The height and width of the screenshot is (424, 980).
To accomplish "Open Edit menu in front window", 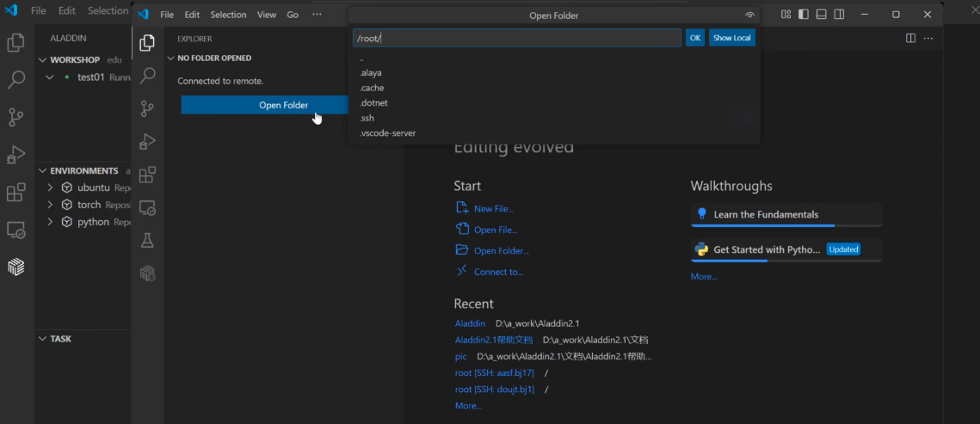I will tap(192, 15).
